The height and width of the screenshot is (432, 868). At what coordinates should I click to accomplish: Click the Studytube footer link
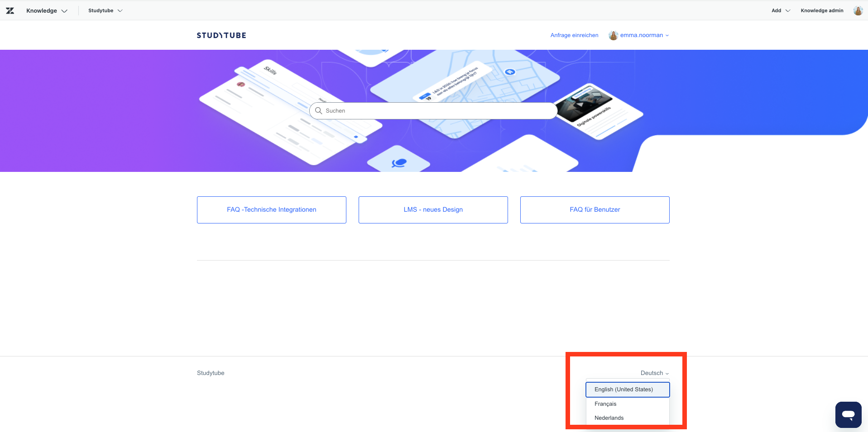[x=211, y=373]
